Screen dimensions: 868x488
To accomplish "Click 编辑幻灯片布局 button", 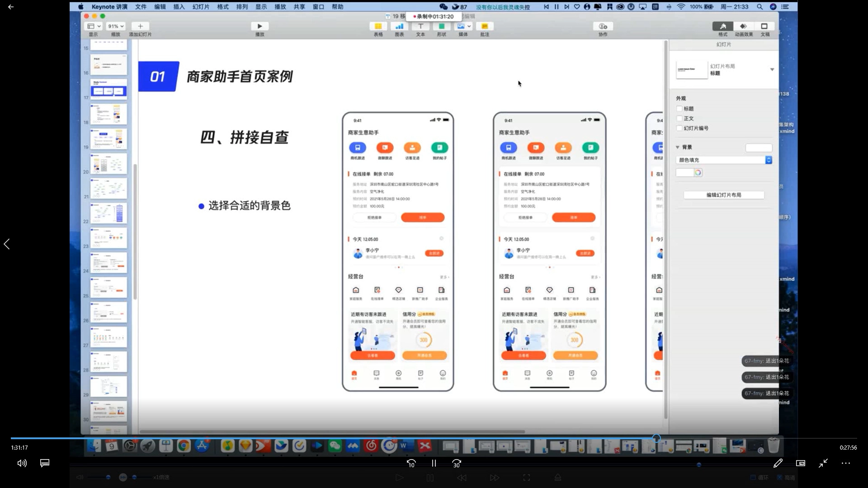I will [724, 195].
